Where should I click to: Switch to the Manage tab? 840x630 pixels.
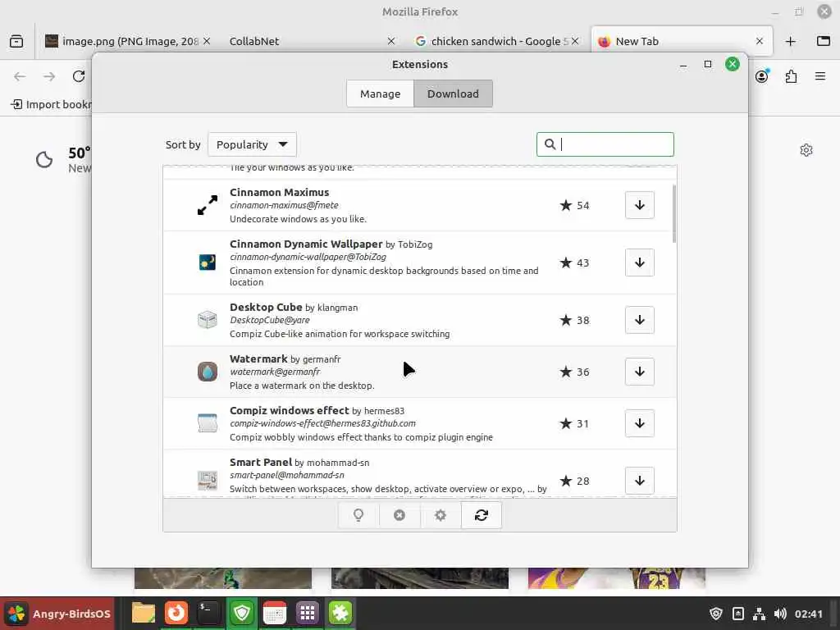[x=380, y=94]
